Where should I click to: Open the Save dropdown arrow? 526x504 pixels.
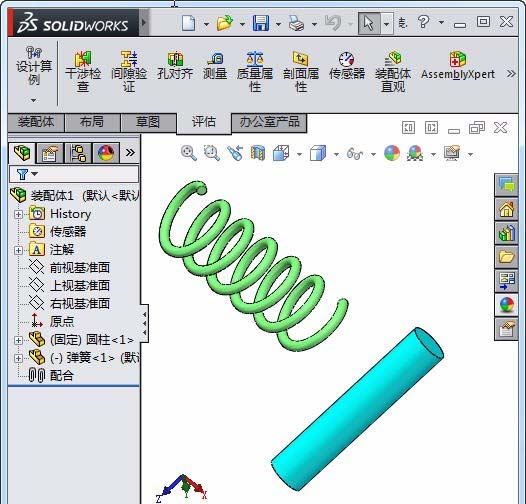(278, 24)
